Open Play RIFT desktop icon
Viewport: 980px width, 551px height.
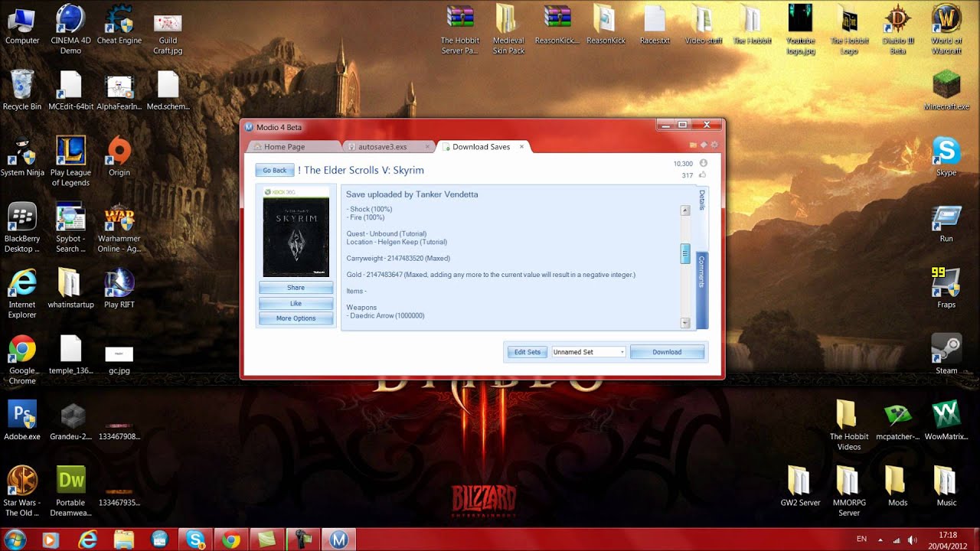119,288
